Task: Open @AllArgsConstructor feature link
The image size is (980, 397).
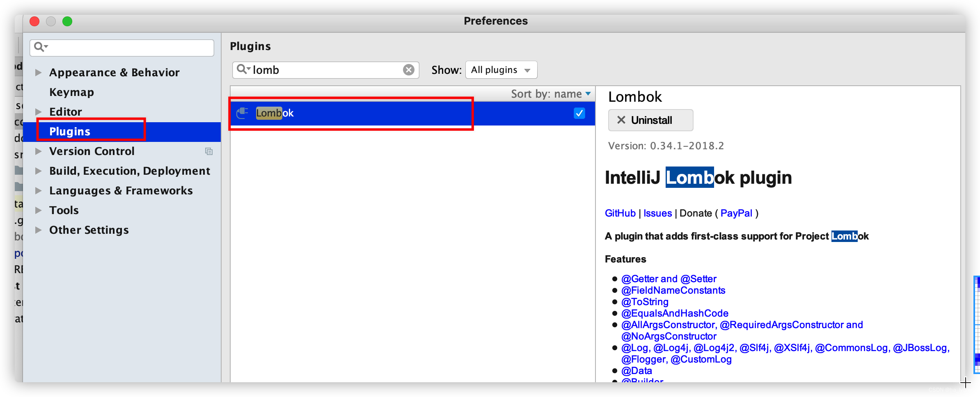Action: coord(742,331)
